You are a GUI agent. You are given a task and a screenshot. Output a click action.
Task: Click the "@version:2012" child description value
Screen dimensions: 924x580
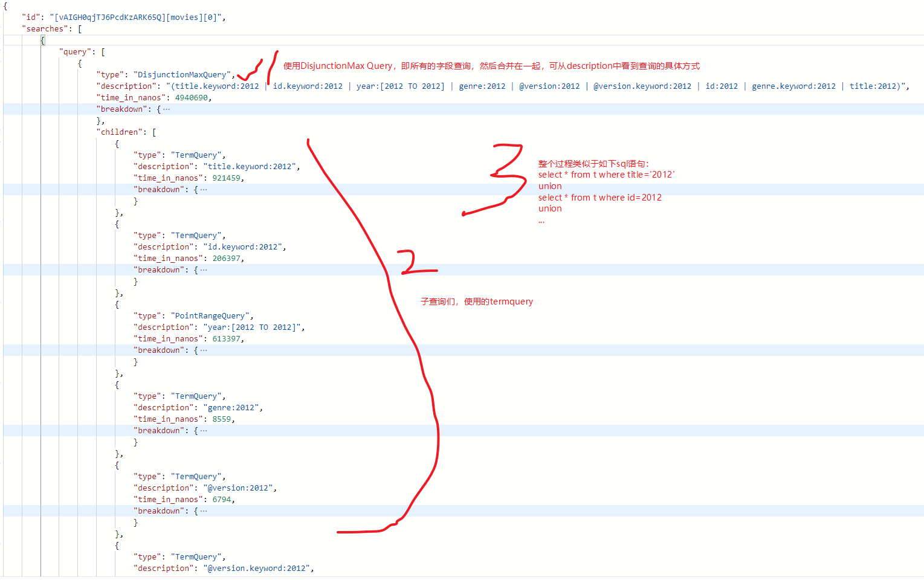pos(237,488)
